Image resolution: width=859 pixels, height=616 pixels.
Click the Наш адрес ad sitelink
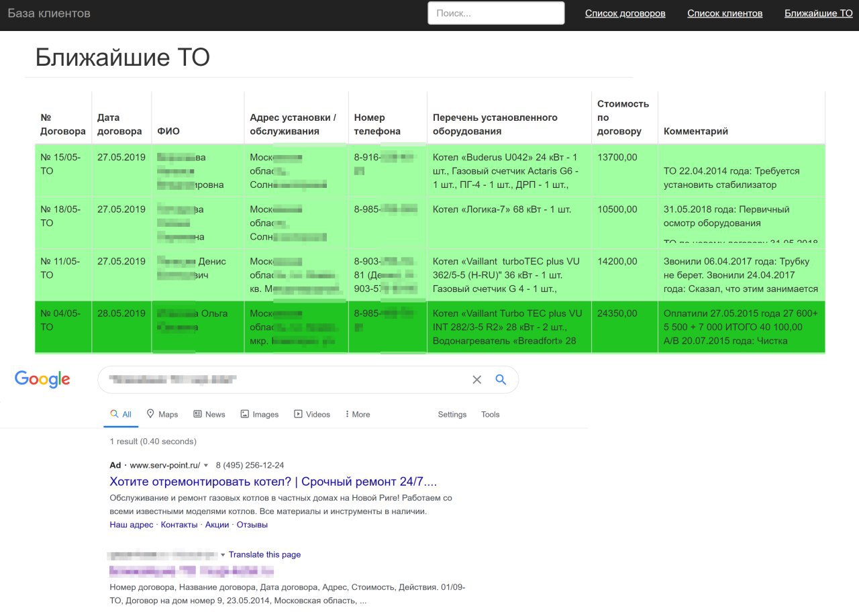pos(132,525)
